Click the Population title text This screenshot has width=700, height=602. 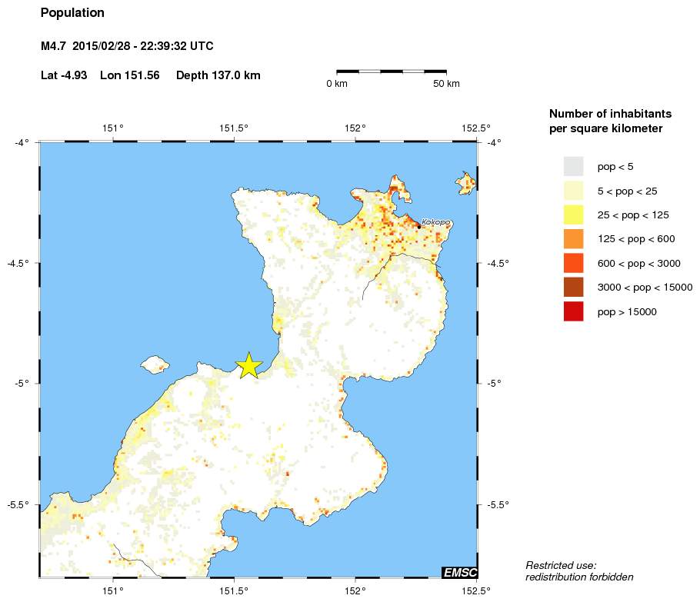[72, 13]
